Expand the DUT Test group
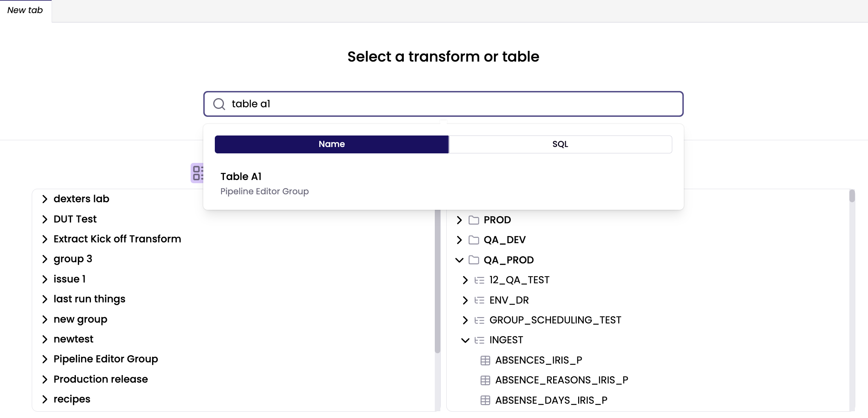Screen dimensions: 868x418 [x=45, y=219]
